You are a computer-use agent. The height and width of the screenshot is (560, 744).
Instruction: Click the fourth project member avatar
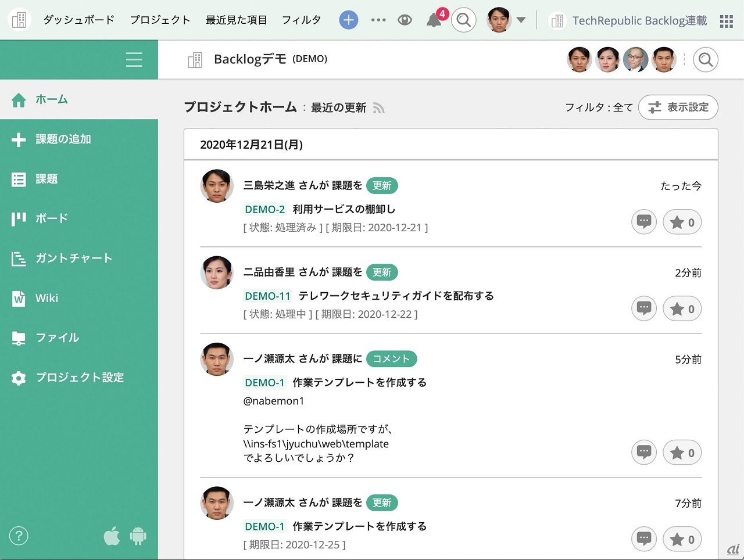point(663,59)
